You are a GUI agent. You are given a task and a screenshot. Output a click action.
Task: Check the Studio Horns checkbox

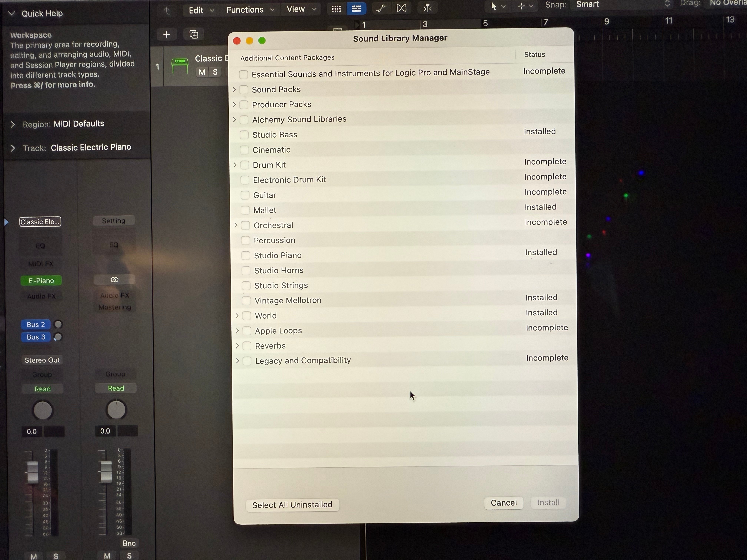pyautogui.click(x=246, y=270)
